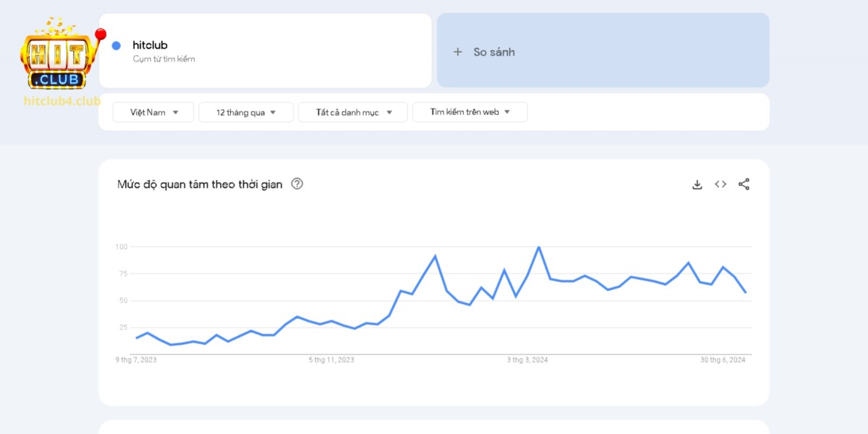Share the interest over time chart

744,184
